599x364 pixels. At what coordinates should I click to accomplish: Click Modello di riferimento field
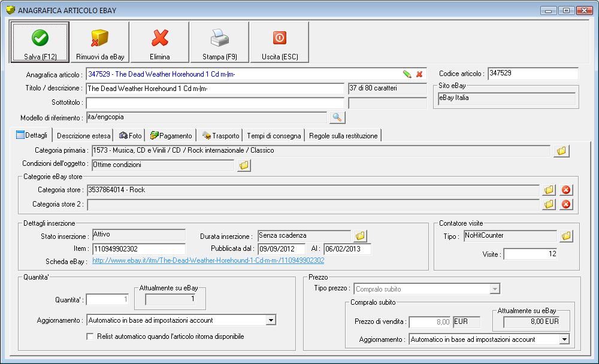207,117
